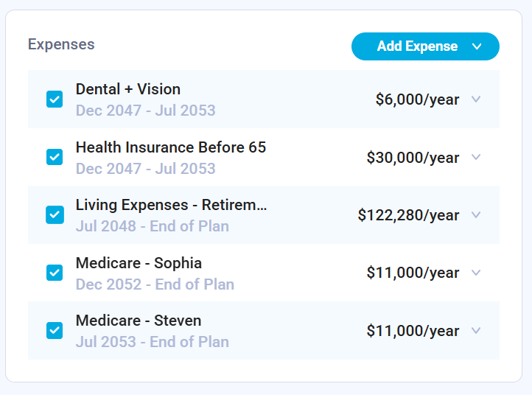The width and height of the screenshot is (532, 395).
Task: Expand the Dental + Vision row chevron
Action: coord(476,99)
